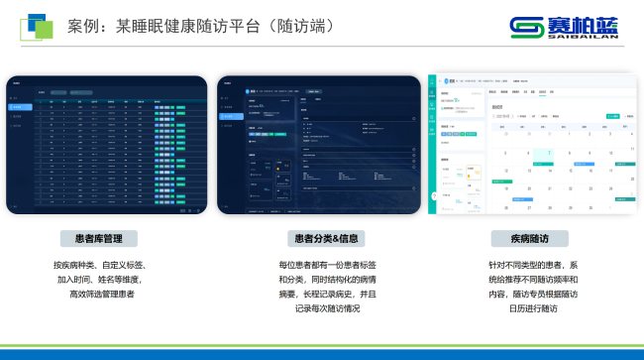Screen dimensions: 644x360
Task: Click the lowest icon in the teal sidebar
Action: pyautogui.click(x=432, y=132)
